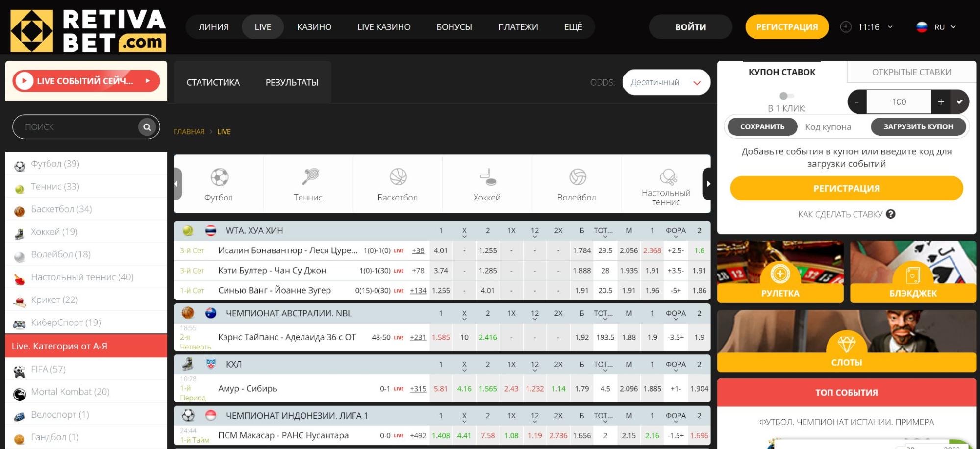The width and height of the screenshot is (980, 449).
Task: Select the Tennis racket icon in carousel
Action: 310,176
